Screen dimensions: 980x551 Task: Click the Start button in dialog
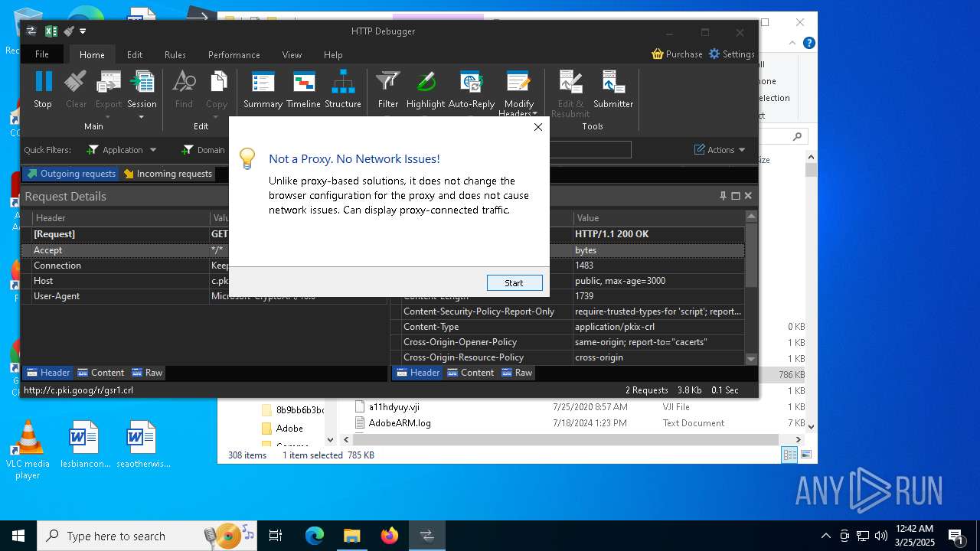coord(514,283)
